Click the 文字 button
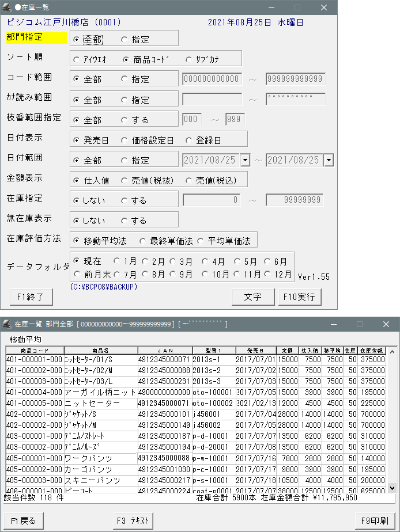400x532 pixels. pyautogui.click(x=253, y=297)
